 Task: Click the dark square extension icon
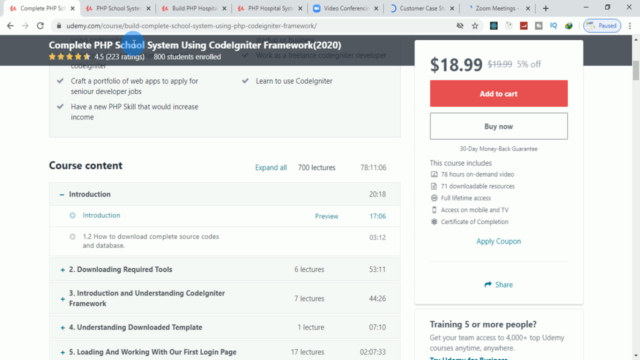494,26
